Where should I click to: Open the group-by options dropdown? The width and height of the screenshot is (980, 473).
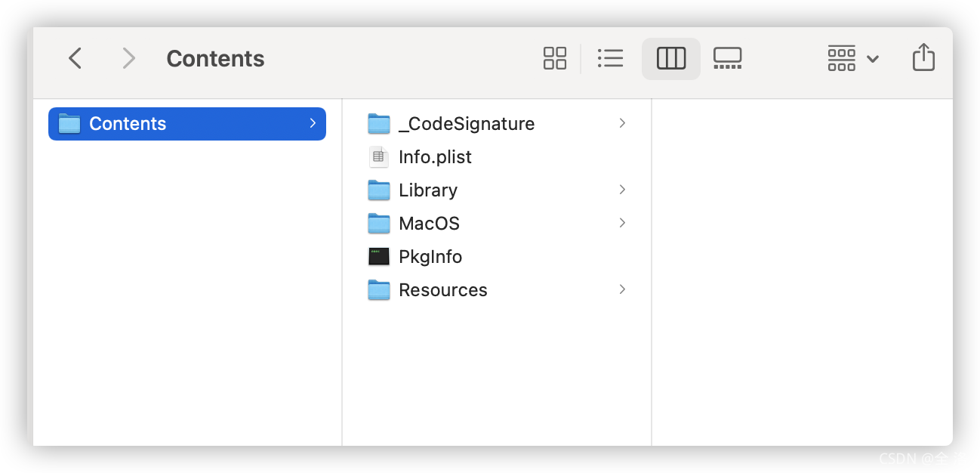(853, 58)
